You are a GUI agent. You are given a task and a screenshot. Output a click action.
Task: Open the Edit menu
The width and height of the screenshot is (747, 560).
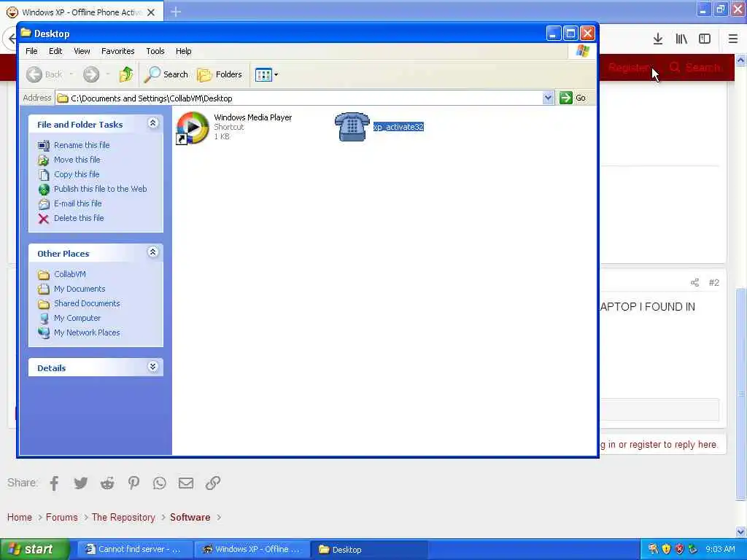55,51
